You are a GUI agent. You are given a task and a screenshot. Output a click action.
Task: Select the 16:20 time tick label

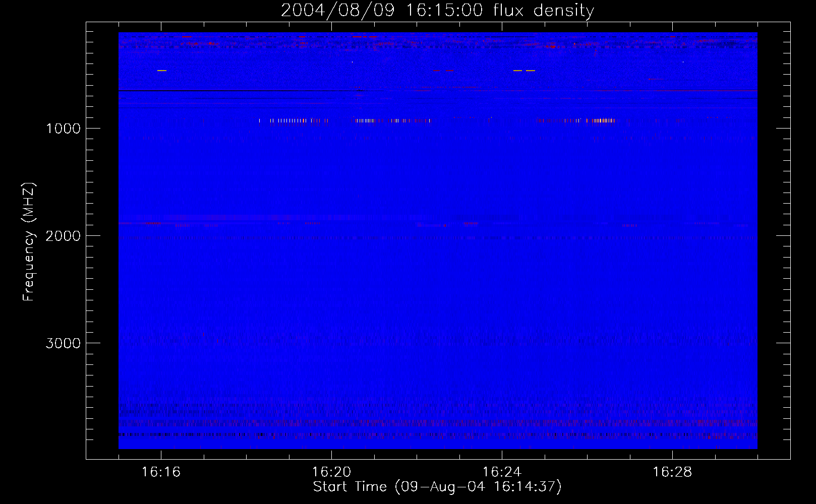pyautogui.click(x=331, y=472)
